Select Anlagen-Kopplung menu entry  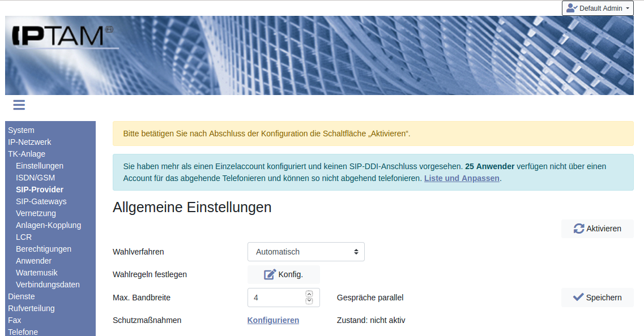coord(48,225)
